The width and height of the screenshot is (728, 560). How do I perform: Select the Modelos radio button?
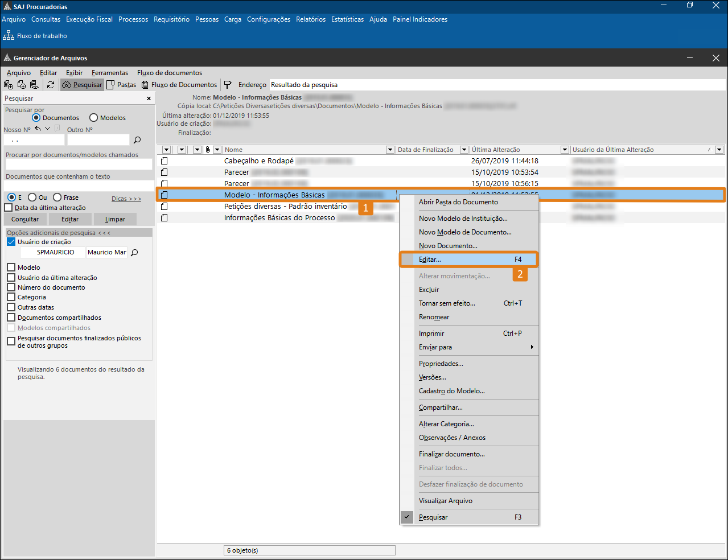(x=94, y=118)
